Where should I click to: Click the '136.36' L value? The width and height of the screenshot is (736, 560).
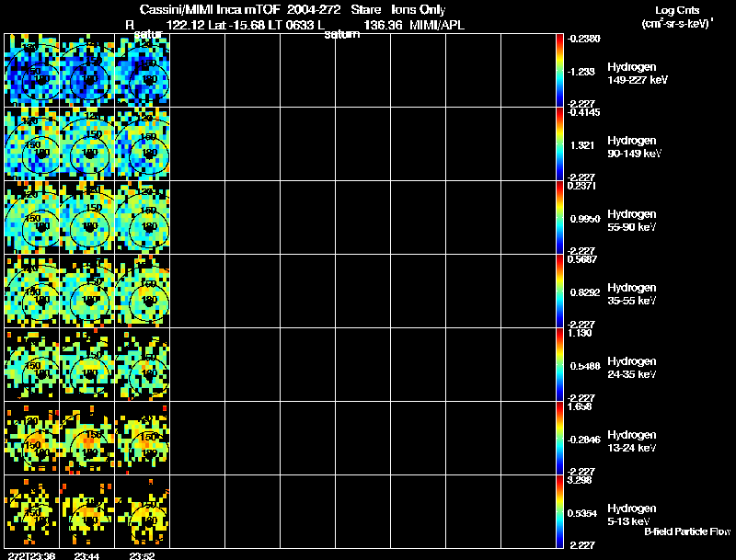click(383, 25)
